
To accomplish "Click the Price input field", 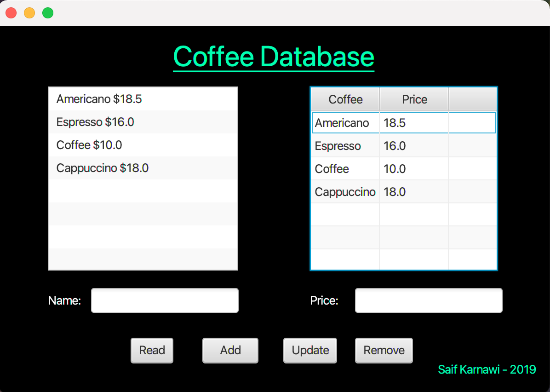I will (x=428, y=300).
